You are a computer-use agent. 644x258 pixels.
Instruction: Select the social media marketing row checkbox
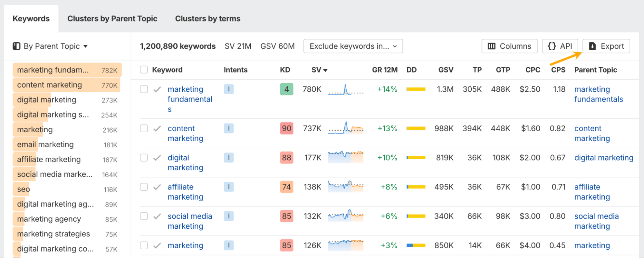click(x=144, y=216)
